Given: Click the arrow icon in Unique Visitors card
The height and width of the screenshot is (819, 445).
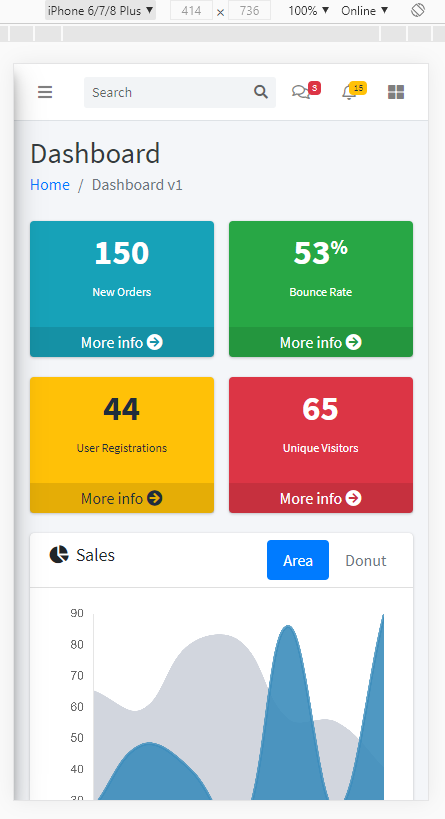Looking at the screenshot, I should click(354, 498).
